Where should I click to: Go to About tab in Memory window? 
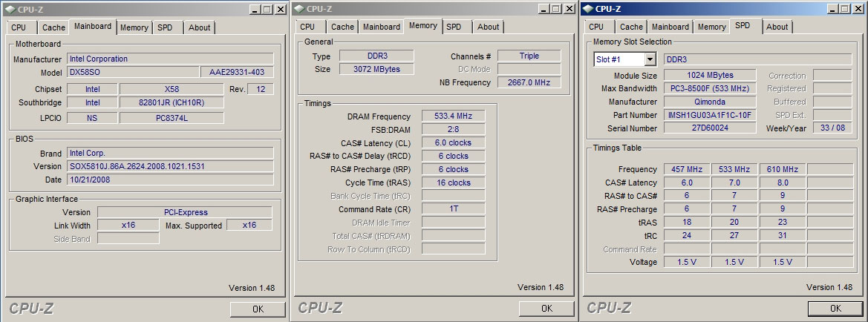point(489,27)
